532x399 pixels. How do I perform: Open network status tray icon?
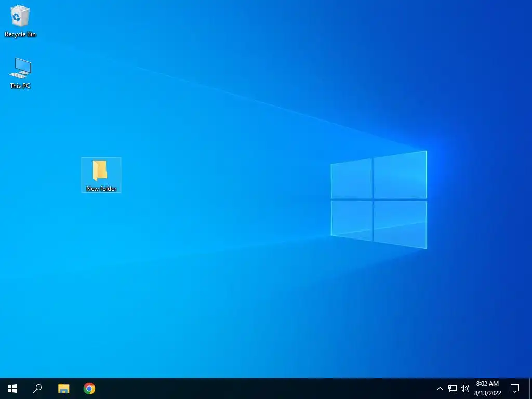(453, 389)
